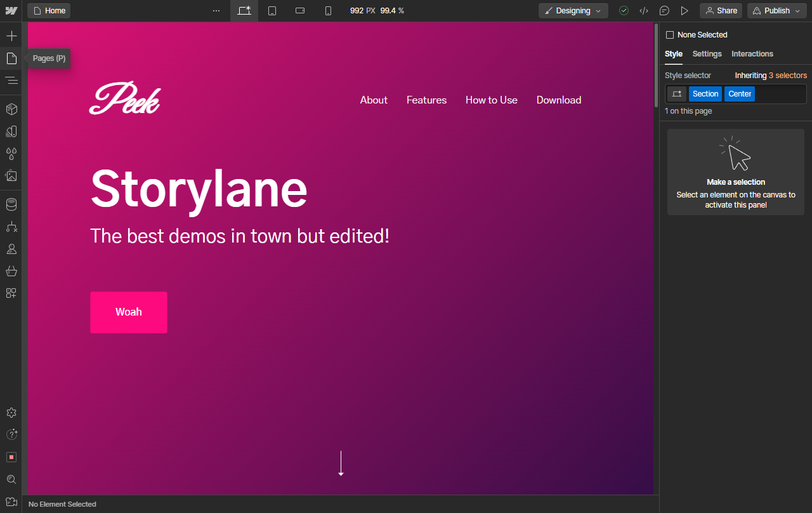
Task: Open the Logic flows icon
Action: point(11,227)
